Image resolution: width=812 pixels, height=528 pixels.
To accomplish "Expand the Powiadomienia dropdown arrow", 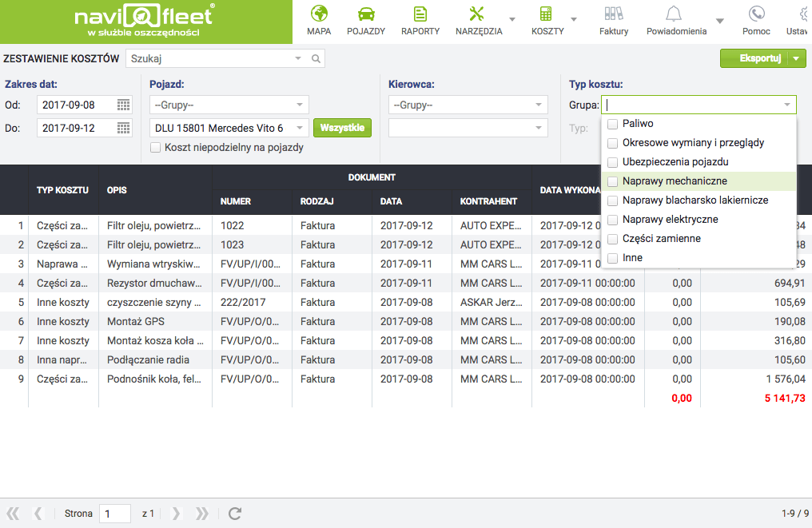I will click(720, 21).
